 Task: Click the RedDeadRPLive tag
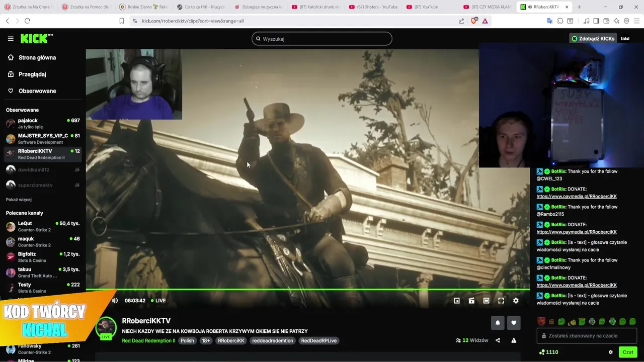click(319, 340)
